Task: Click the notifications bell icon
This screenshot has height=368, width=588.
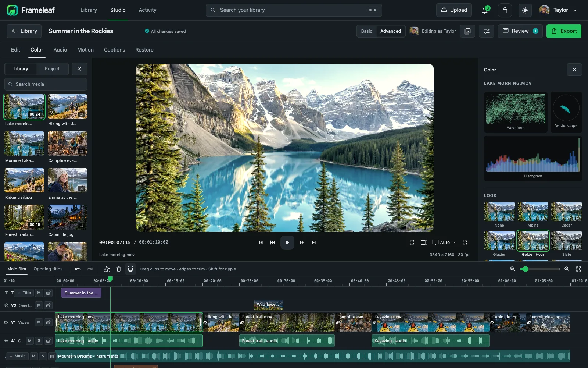Action: point(485,10)
